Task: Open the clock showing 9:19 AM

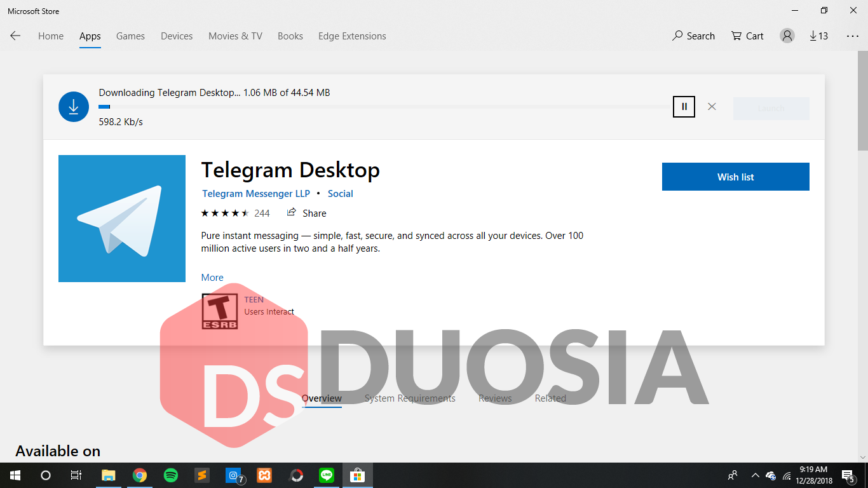Action: point(813,475)
